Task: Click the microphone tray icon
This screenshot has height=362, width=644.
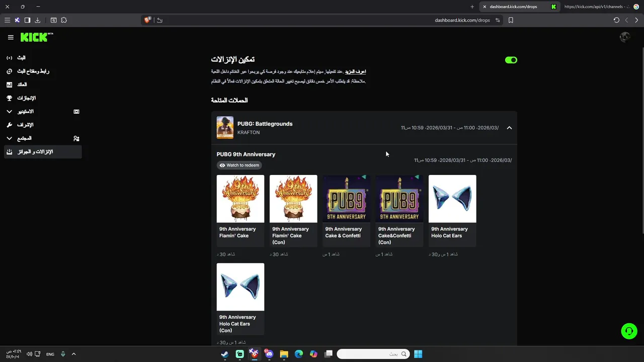Action: click(63, 354)
